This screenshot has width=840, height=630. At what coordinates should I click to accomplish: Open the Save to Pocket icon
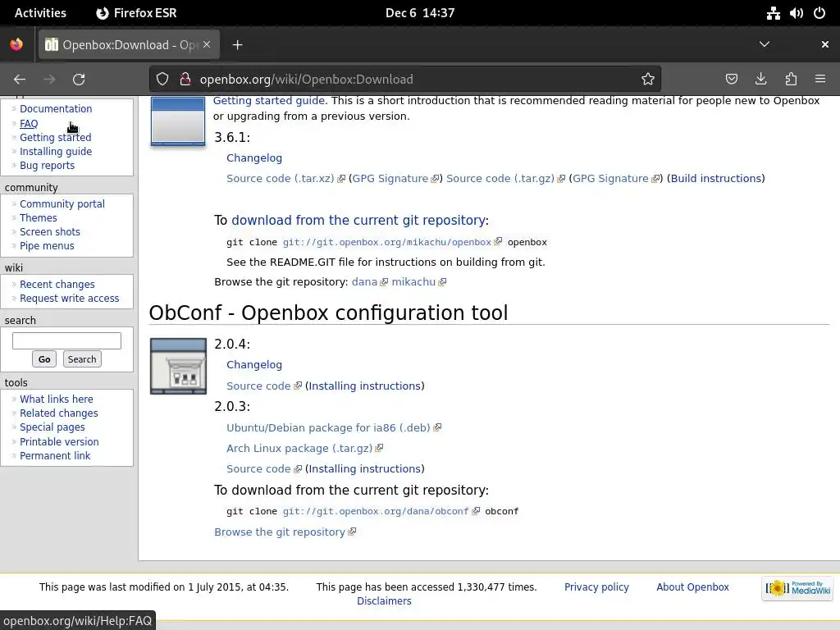(731, 80)
